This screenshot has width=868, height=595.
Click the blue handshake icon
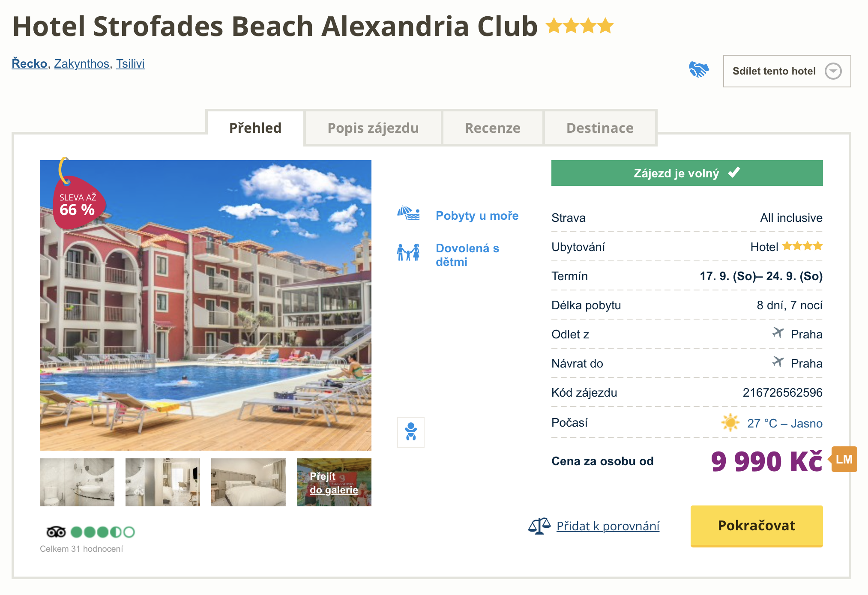[x=698, y=69]
